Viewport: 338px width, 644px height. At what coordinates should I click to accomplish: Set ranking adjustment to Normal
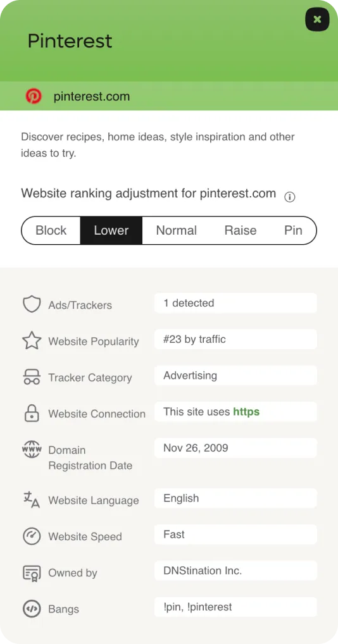pyautogui.click(x=176, y=230)
